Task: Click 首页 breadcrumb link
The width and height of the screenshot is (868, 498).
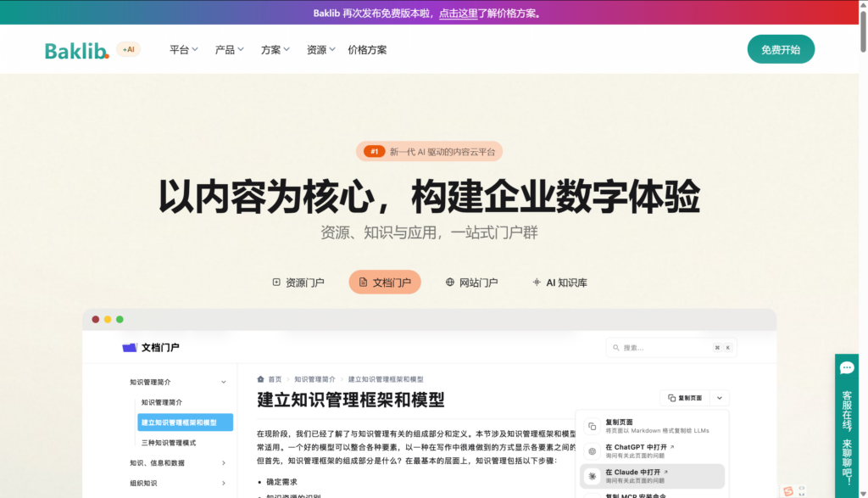Action: [275, 379]
